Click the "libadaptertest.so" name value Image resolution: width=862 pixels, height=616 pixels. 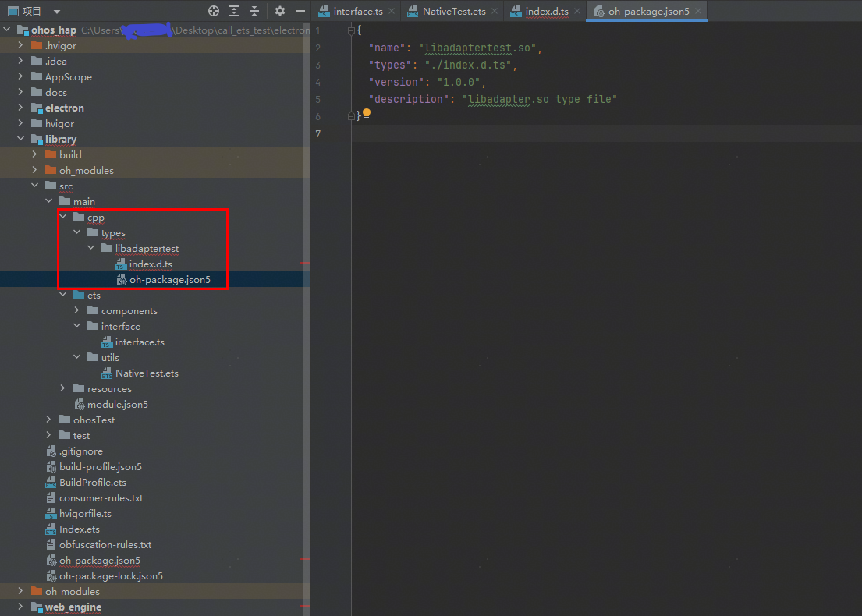[477, 48]
